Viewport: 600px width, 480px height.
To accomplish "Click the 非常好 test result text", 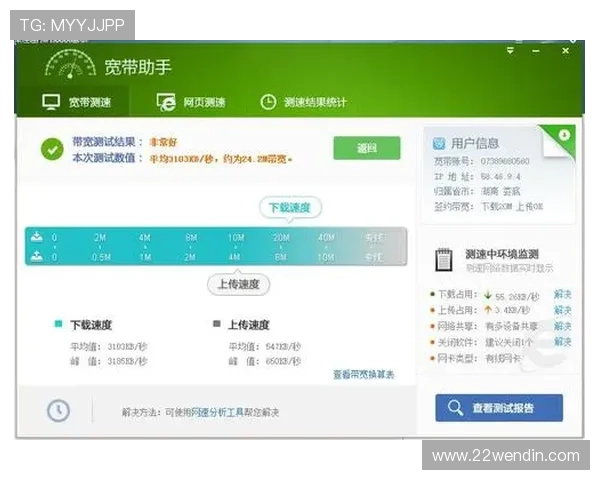I will [163, 142].
